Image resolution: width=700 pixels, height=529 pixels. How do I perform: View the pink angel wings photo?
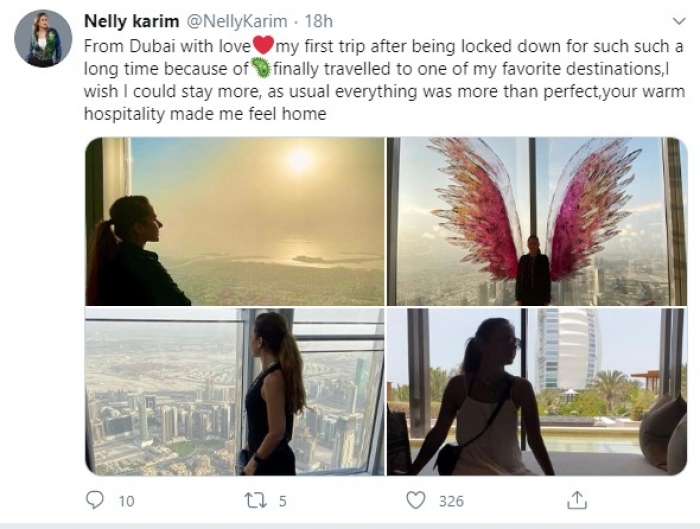pyautogui.click(x=536, y=221)
